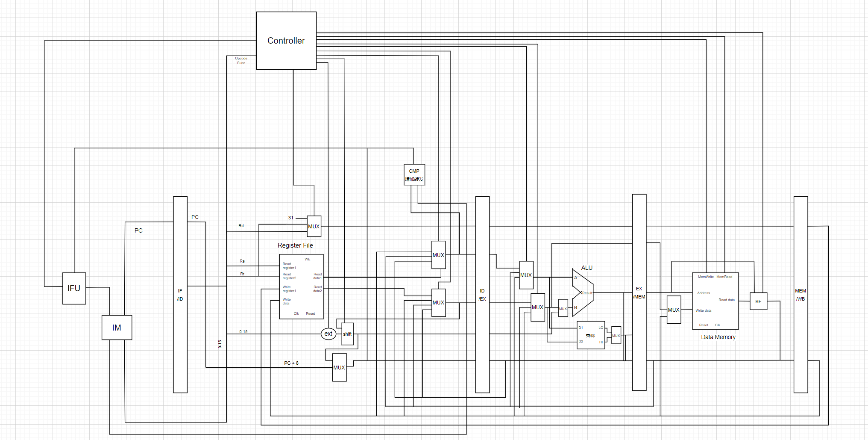Click the Rt signal label
The image size is (868, 440).
click(x=242, y=274)
